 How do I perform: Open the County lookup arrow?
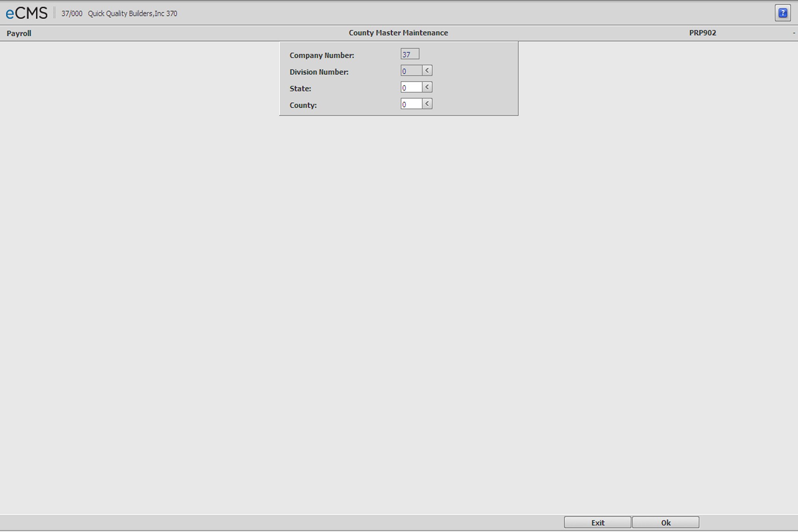[427, 104]
